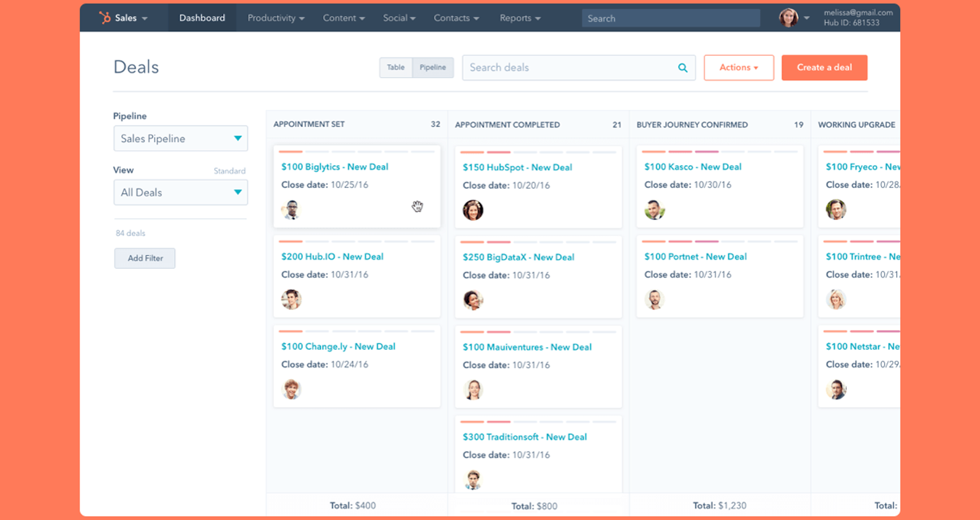The image size is (980, 520).
Task: Open $100 Change.ly - New Deal
Action: 338,346
